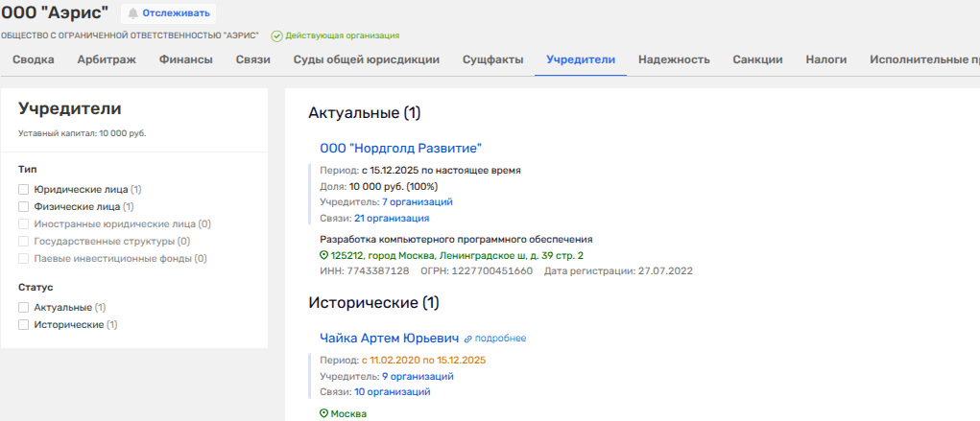Click the chain link icon near подробнее
This screenshot has width=980, height=421.
click(x=468, y=339)
